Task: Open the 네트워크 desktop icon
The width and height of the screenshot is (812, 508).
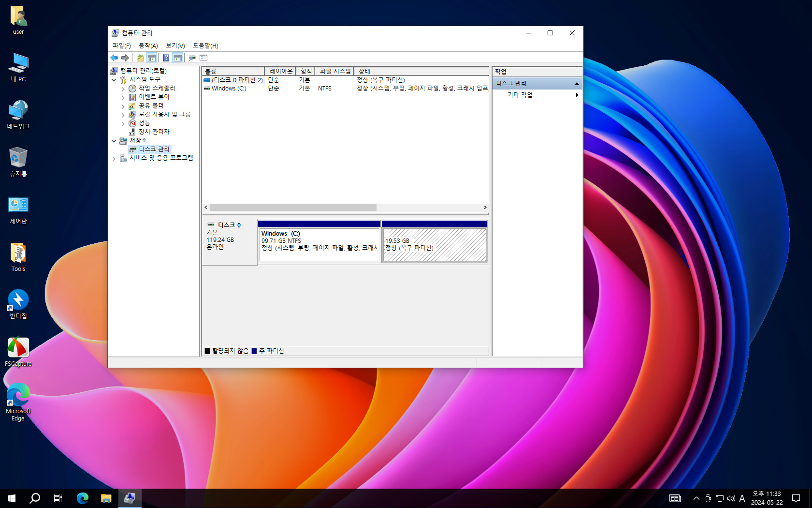Action: (18, 115)
